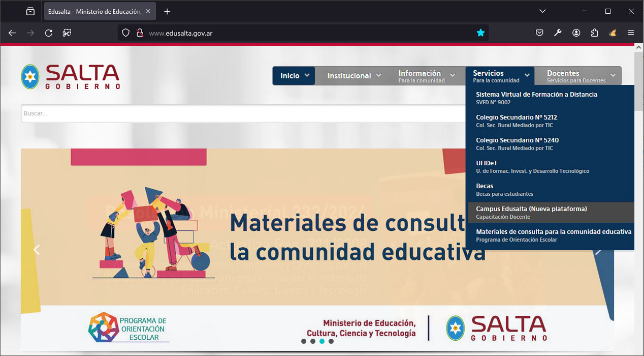View site security via the padlock icon

pyautogui.click(x=140, y=33)
